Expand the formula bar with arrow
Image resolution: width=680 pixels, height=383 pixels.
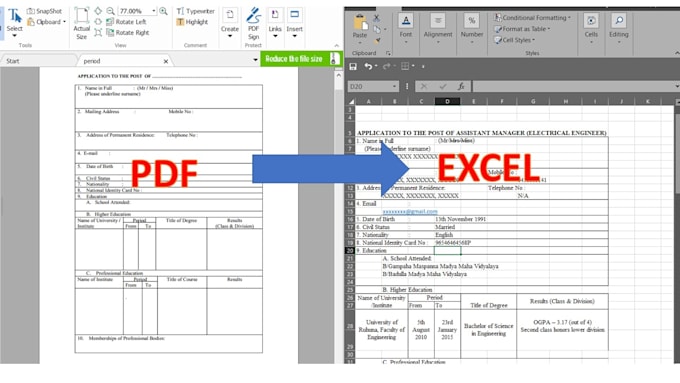[x=677, y=86]
